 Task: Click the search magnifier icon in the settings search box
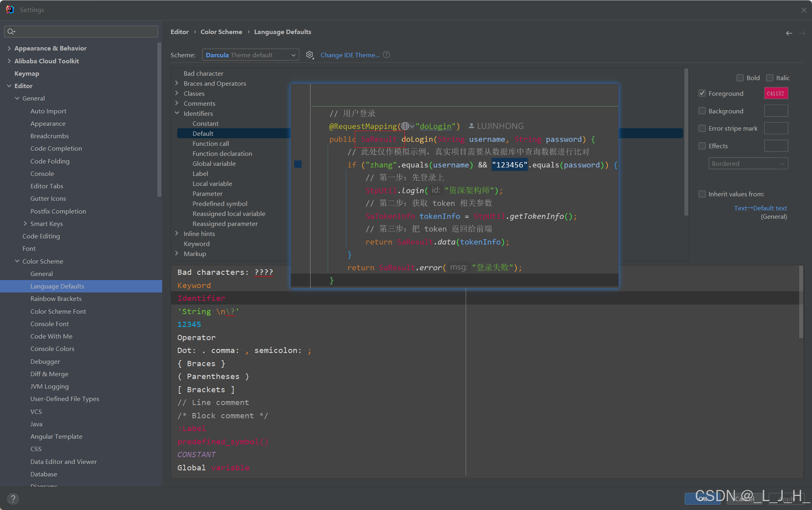[x=11, y=32]
